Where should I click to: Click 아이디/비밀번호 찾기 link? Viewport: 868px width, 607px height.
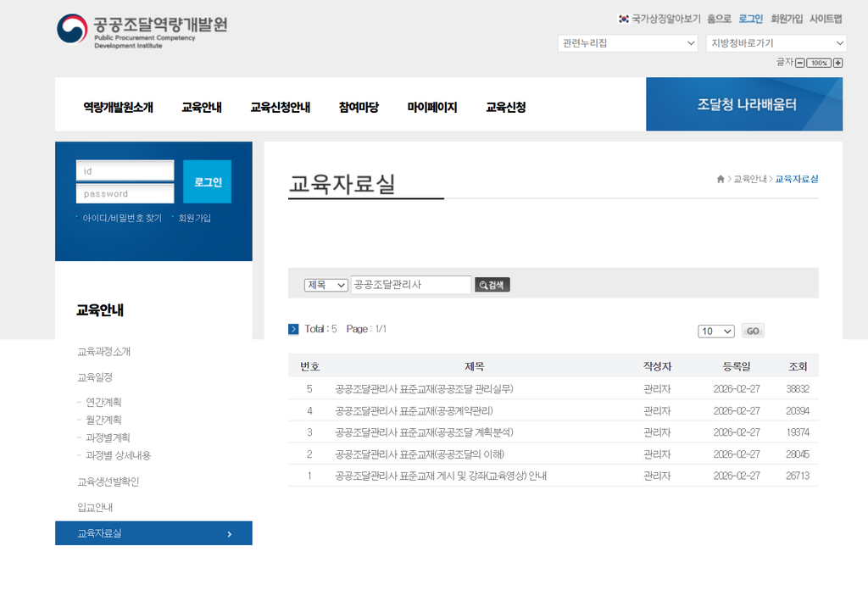[122, 218]
